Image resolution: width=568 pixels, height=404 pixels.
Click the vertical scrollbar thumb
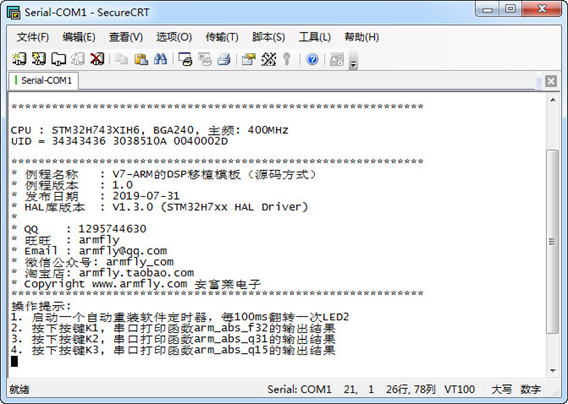(x=552, y=241)
